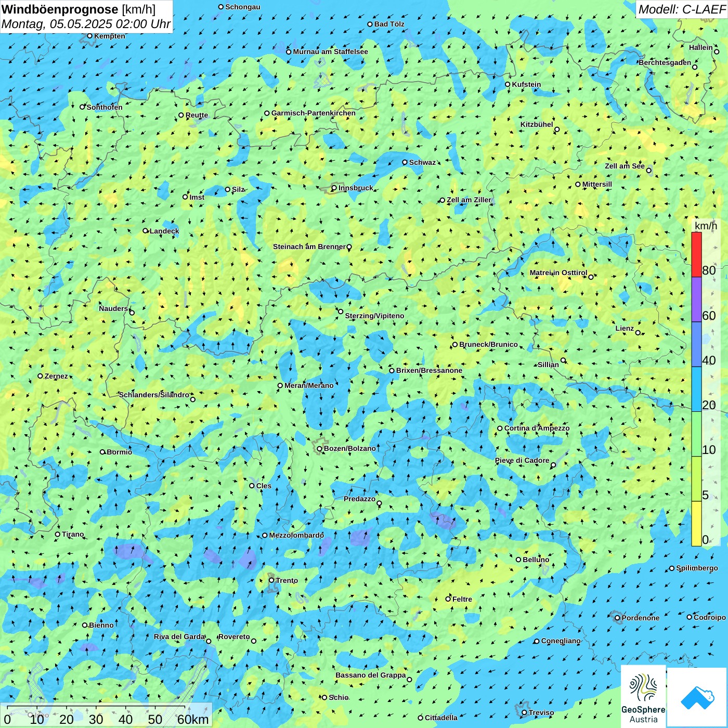Click the 'Matrei in Osttirol' label
This screenshot has width=728, height=728.
click(x=558, y=272)
